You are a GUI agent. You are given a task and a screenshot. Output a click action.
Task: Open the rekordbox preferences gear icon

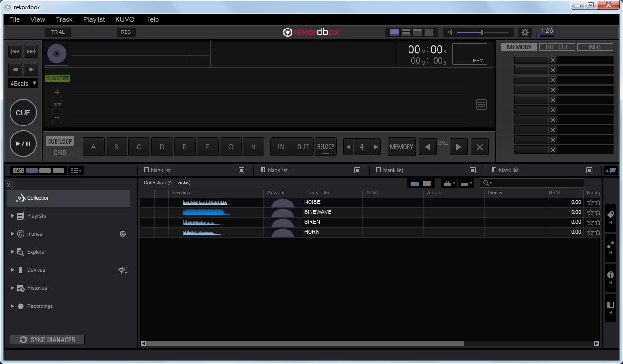pyautogui.click(x=525, y=32)
